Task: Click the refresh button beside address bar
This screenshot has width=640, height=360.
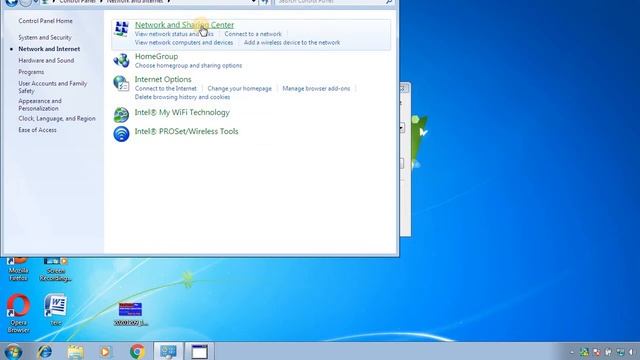Action: coord(265,2)
